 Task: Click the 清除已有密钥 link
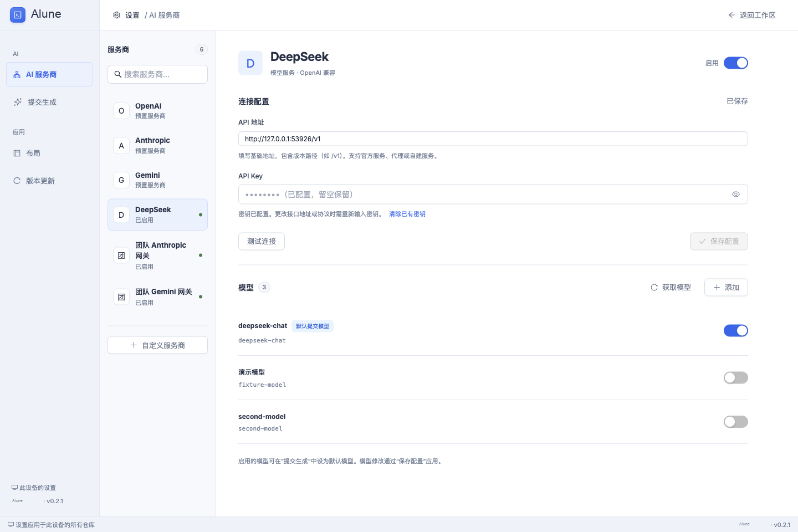tap(407, 214)
